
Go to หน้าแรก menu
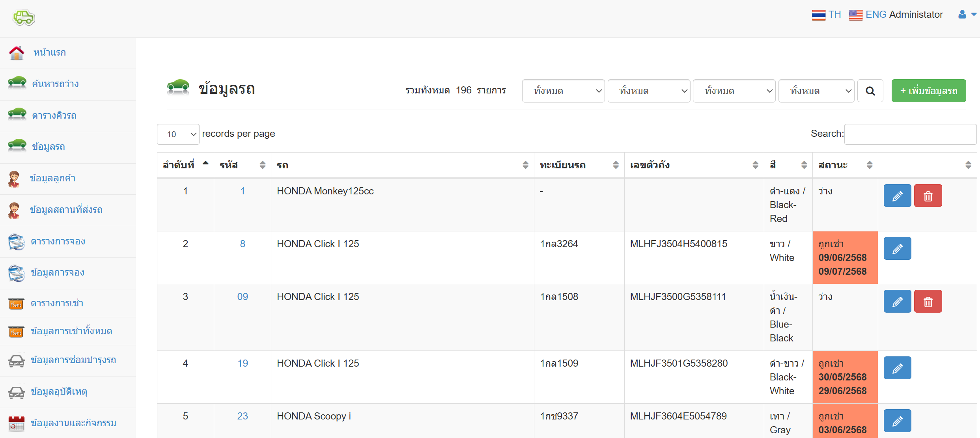50,52
